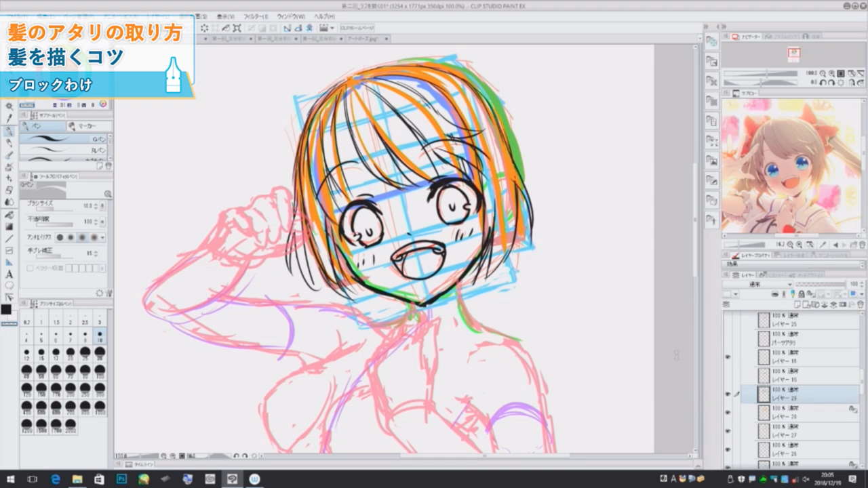
Task: Open the Windows Start menu
Action: point(11,479)
